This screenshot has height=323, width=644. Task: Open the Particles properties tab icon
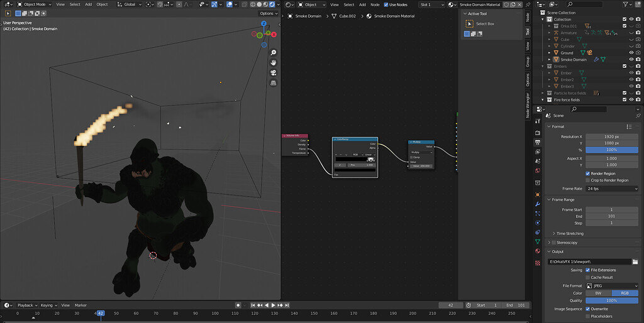tap(538, 214)
